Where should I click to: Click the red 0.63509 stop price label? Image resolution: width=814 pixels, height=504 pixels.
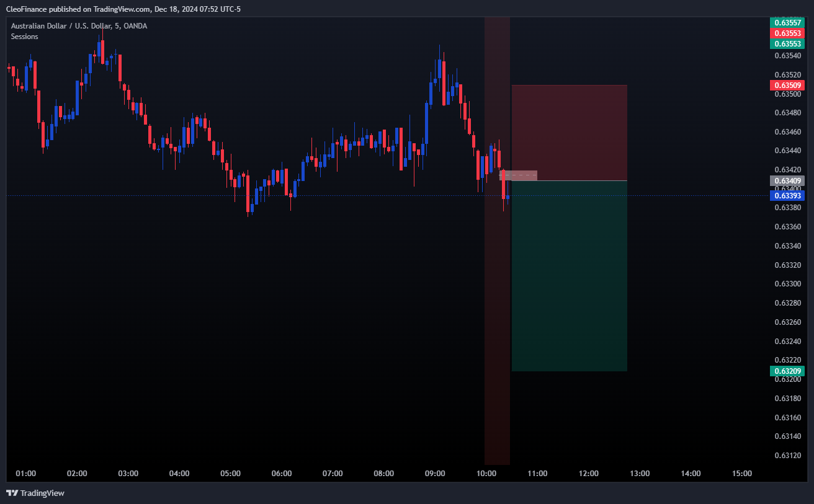(x=787, y=85)
